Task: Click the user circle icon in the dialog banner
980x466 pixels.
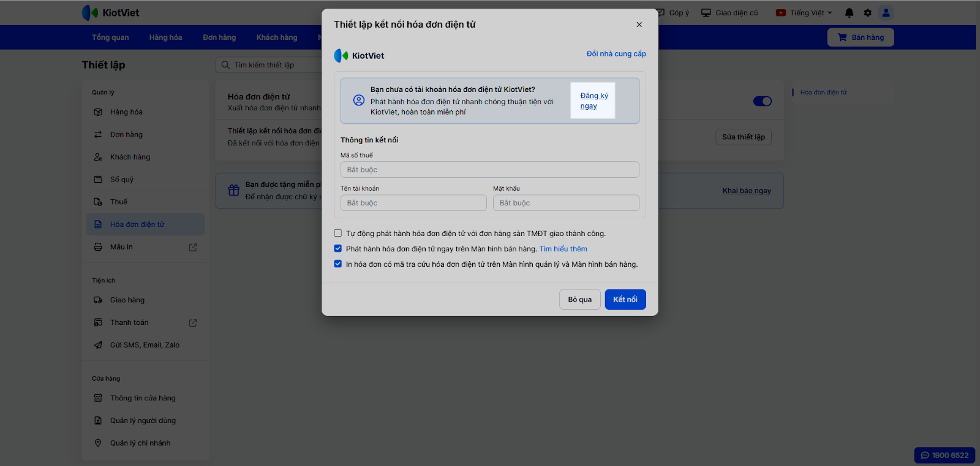Action: [x=359, y=101]
